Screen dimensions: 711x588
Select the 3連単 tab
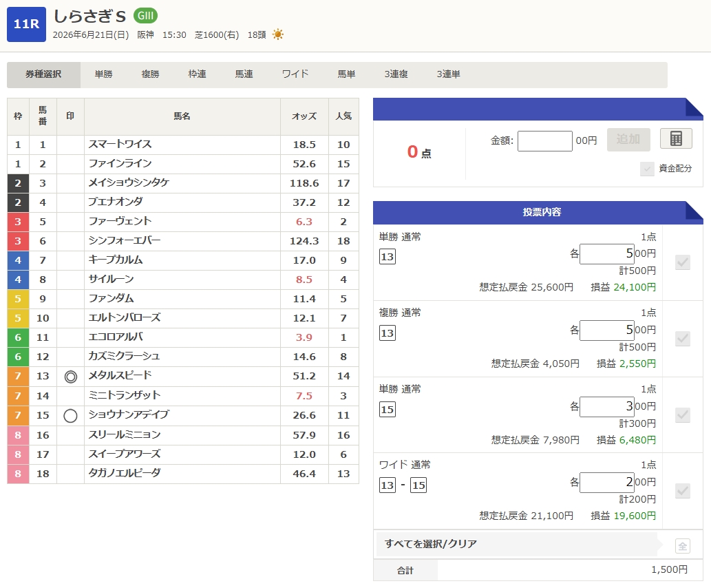(448, 74)
